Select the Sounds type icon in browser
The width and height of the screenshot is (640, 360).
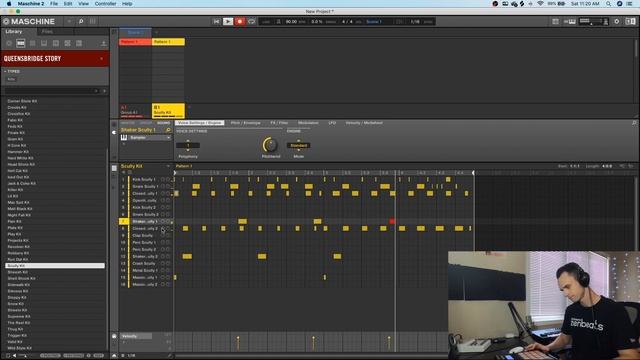(x=32, y=43)
